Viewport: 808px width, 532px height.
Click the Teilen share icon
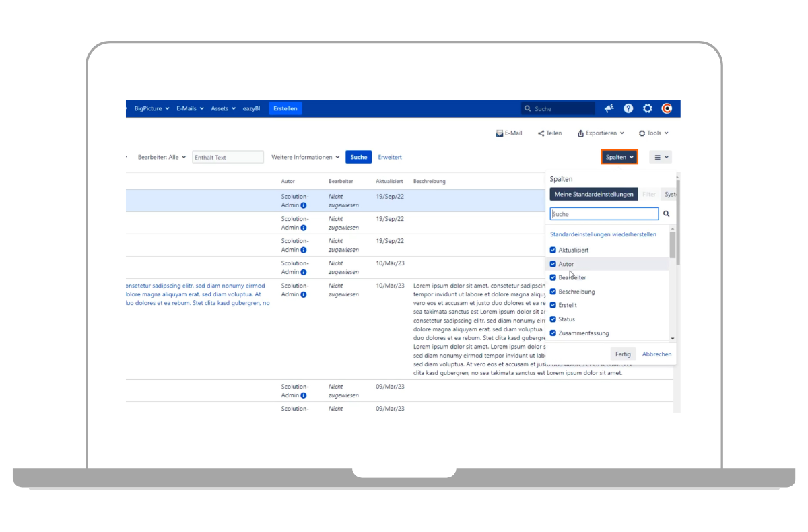click(541, 133)
